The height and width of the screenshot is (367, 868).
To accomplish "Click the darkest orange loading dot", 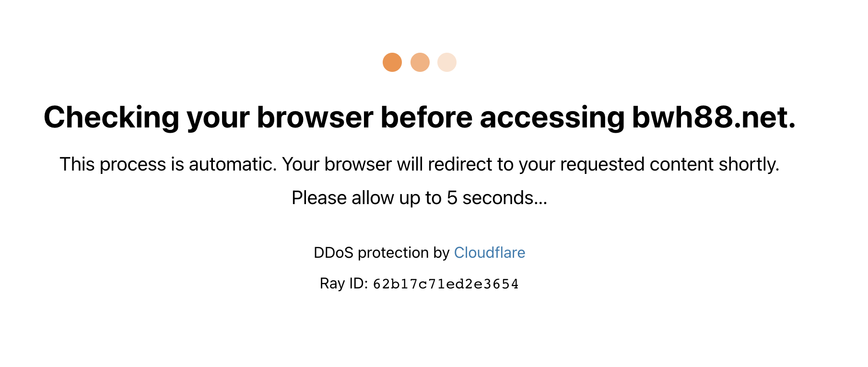I will 392,62.
